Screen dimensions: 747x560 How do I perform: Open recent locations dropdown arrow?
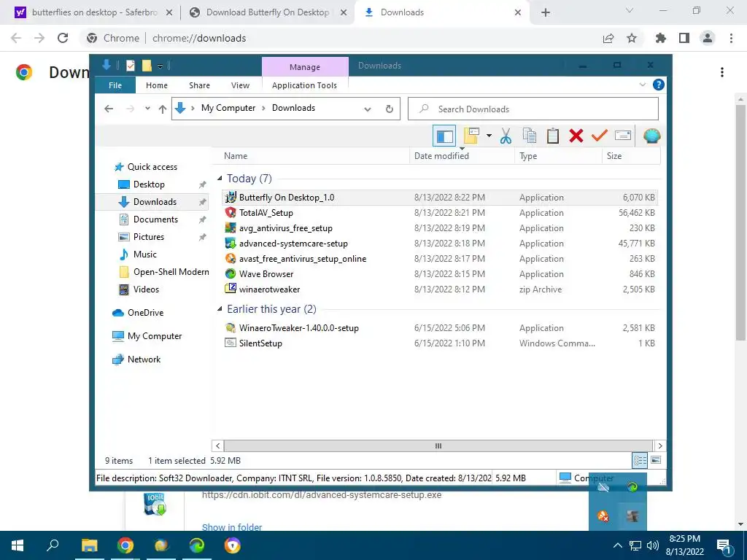147,109
